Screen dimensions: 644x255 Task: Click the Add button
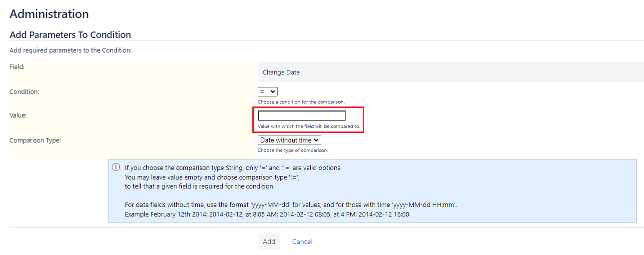pos(269,241)
